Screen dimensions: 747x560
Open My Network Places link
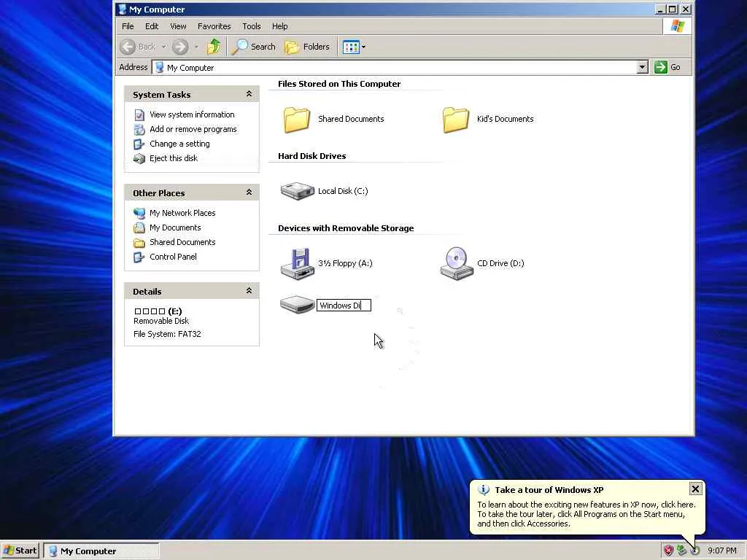(x=182, y=213)
